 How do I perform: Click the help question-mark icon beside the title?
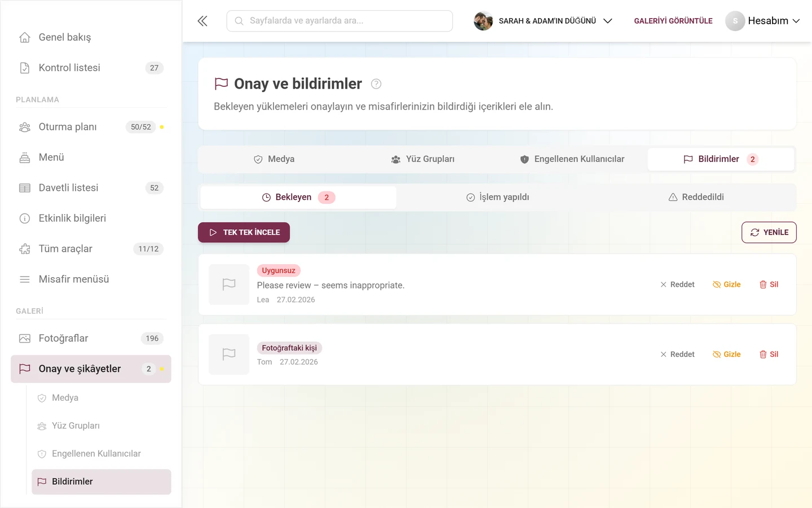click(x=376, y=84)
